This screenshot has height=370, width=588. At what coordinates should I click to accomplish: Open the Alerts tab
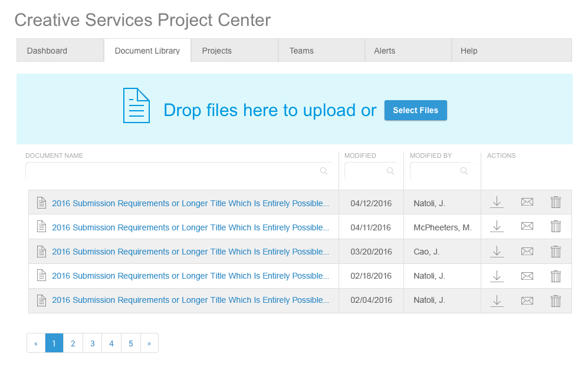click(x=385, y=51)
